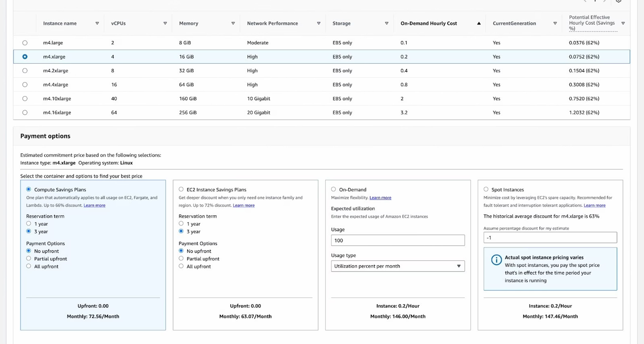Select 3 year term under EC2 Instance Savings Plans
Viewport: 644px width, 344px height.
tap(181, 231)
